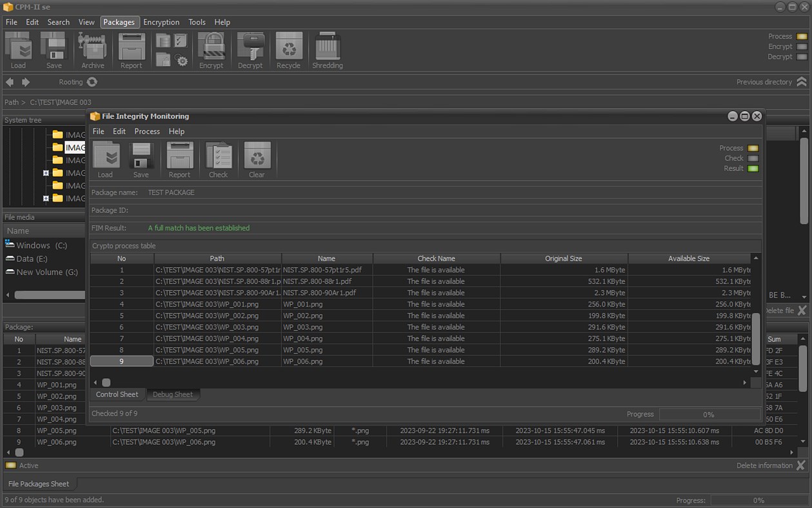Toggle the main window Process indicator
Screen dimensions: 812x508
tap(802, 37)
